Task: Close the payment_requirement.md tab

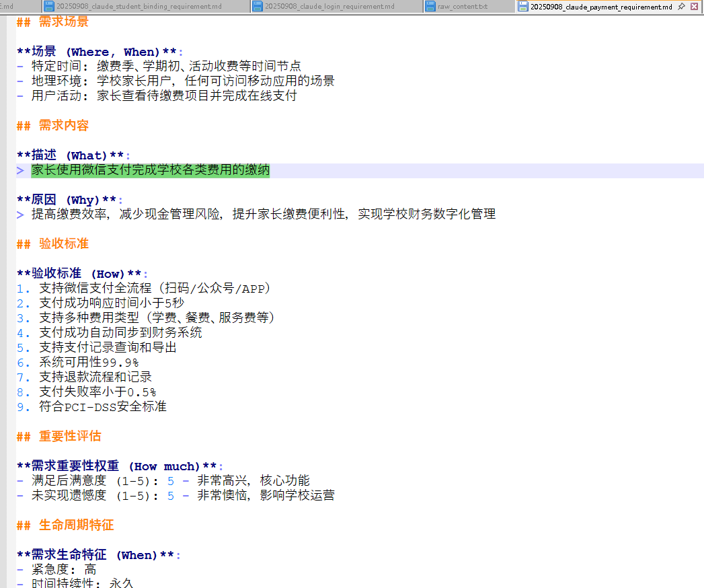Action: point(695,7)
